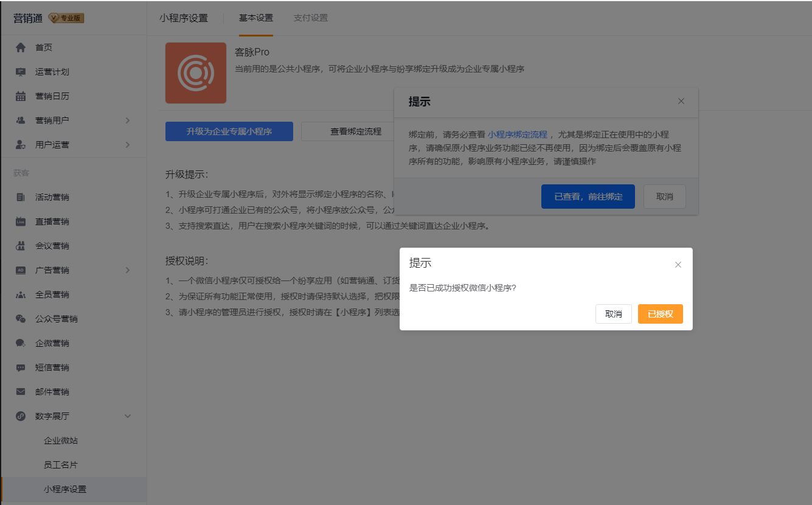Click 升级为企业专属小程序 button

pyautogui.click(x=229, y=131)
